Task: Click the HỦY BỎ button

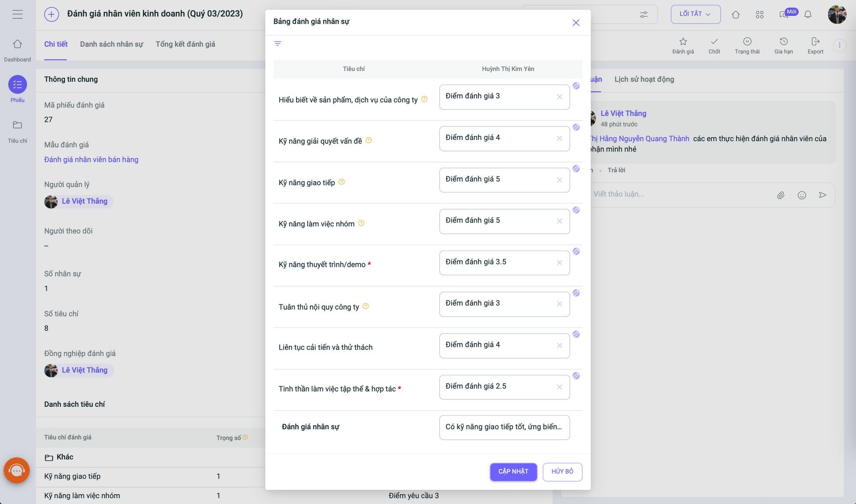Action: [562, 471]
